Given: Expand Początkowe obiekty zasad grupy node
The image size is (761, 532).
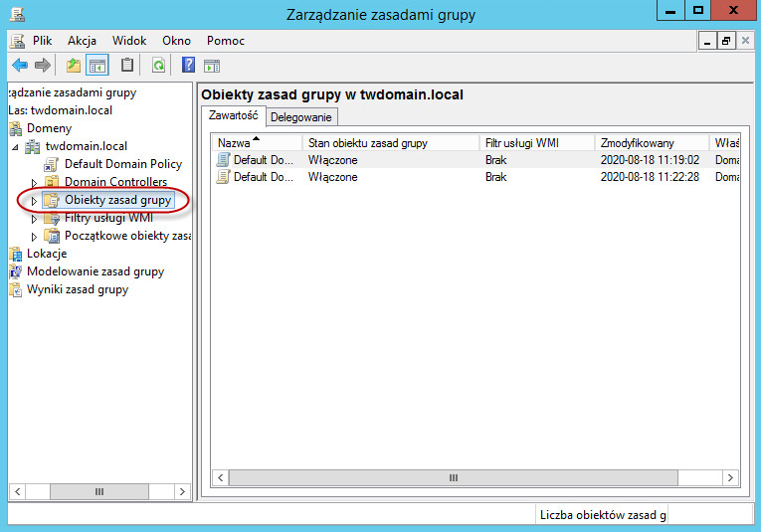Looking at the screenshot, I should tap(34, 237).
